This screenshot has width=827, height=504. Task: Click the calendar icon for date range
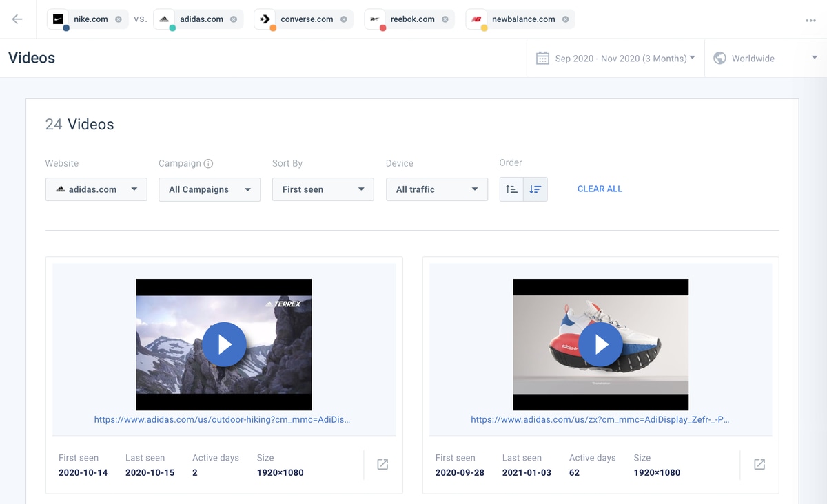pyautogui.click(x=542, y=59)
